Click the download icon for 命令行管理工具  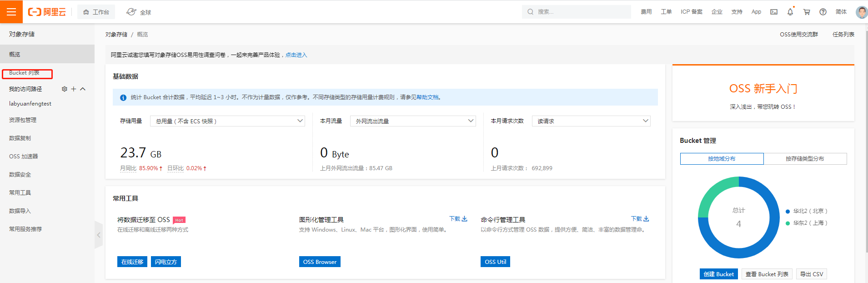(646, 219)
